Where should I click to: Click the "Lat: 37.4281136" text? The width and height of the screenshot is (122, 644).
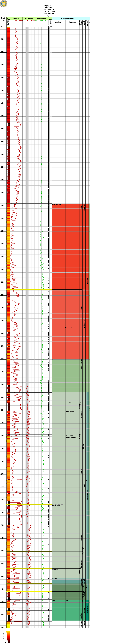point(49,9)
